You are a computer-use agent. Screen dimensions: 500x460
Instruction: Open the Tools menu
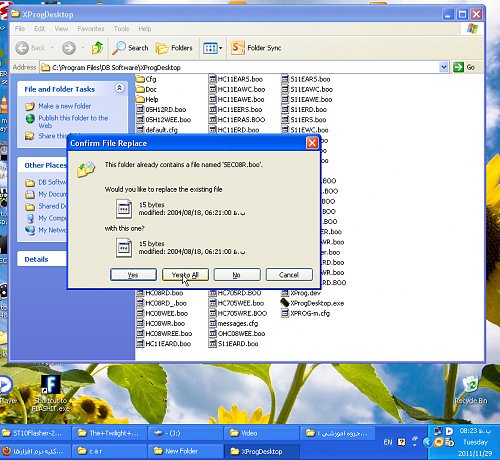click(121, 29)
